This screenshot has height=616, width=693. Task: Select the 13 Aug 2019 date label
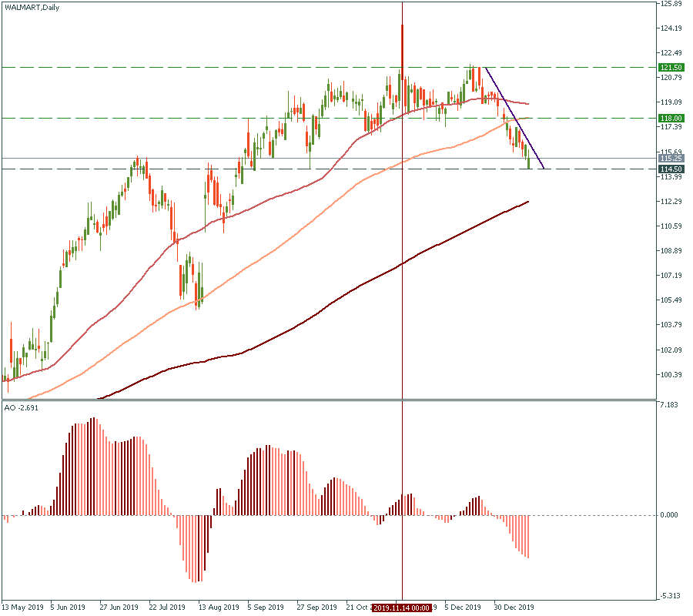219,607
